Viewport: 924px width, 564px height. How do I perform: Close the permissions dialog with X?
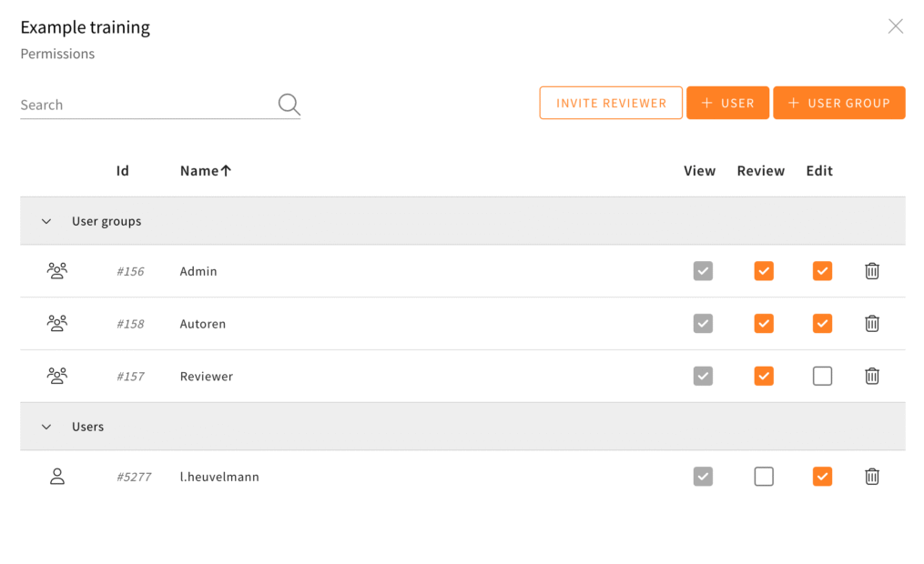click(895, 26)
